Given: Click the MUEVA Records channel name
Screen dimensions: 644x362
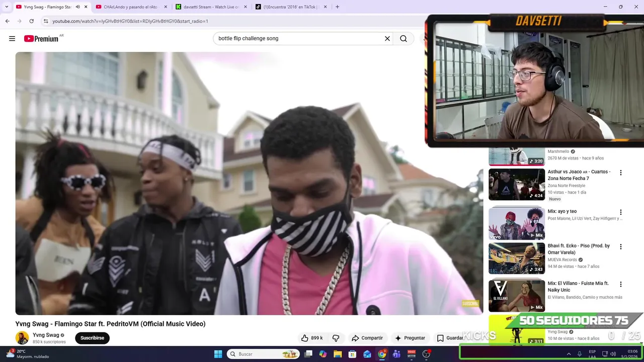Looking at the screenshot, I should pyautogui.click(x=562, y=260).
